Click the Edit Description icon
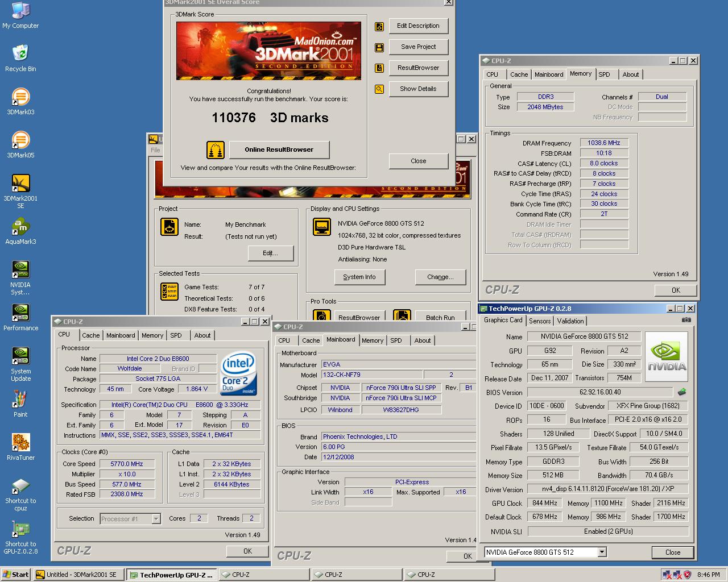Image resolution: width=728 pixels, height=582 pixels. tap(379, 26)
